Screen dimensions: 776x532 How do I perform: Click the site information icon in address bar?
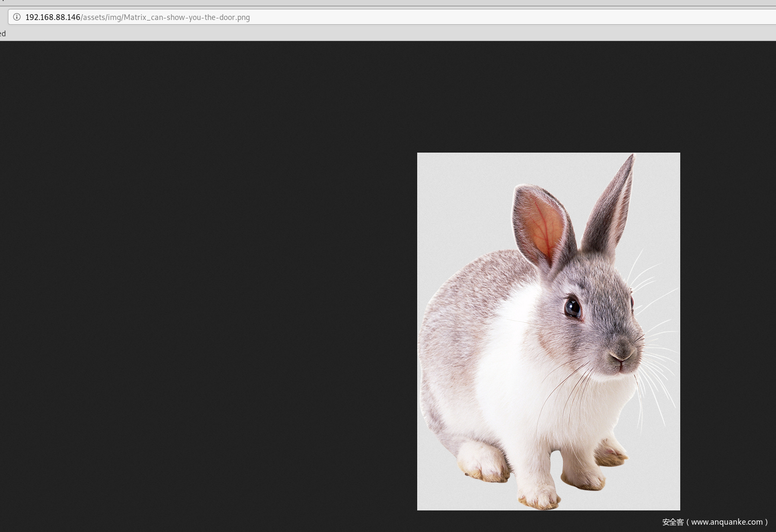[x=17, y=17]
